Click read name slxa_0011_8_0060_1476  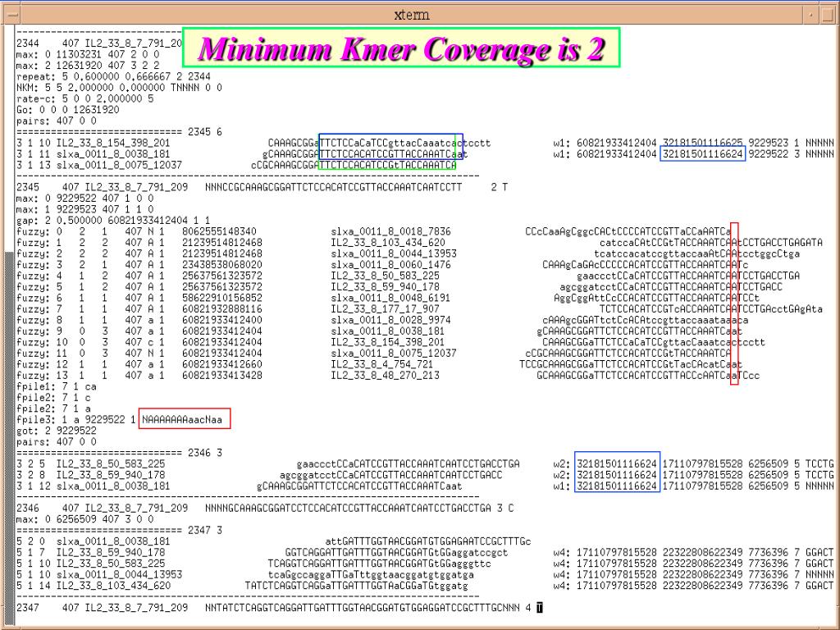[x=391, y=265]
